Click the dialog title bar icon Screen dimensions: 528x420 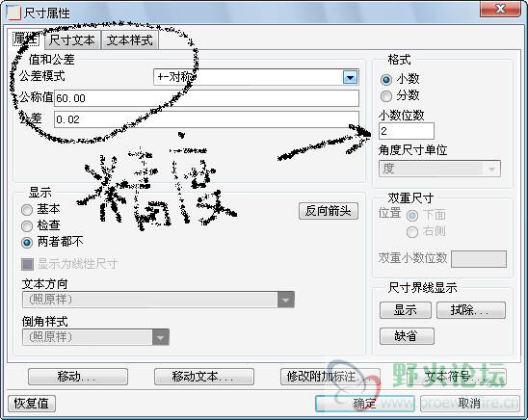[13, 13]
